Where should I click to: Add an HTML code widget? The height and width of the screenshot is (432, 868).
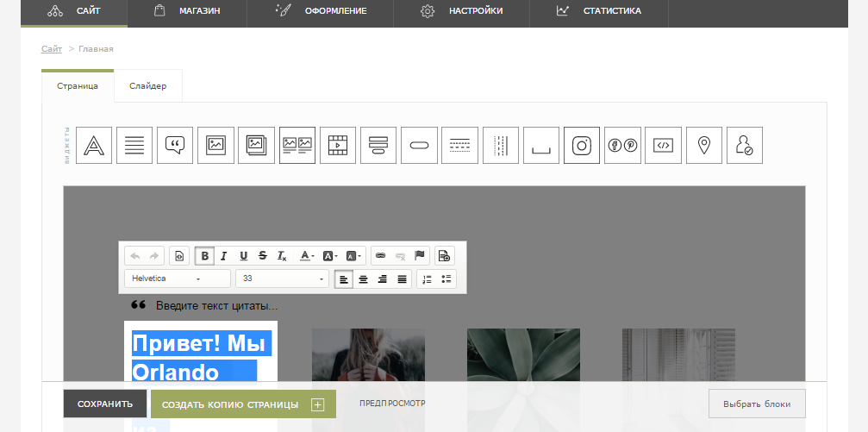(663, 145)
